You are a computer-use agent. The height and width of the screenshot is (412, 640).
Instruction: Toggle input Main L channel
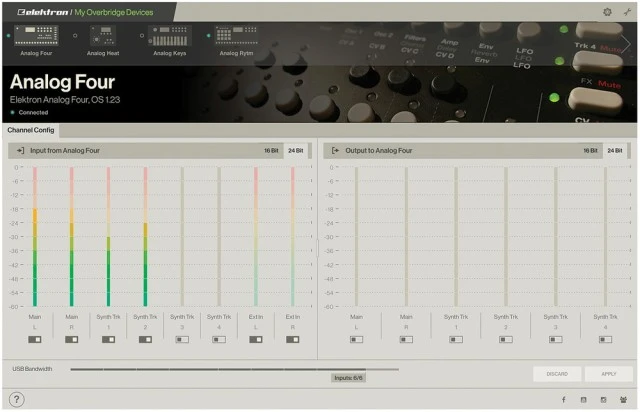point(35,339)
